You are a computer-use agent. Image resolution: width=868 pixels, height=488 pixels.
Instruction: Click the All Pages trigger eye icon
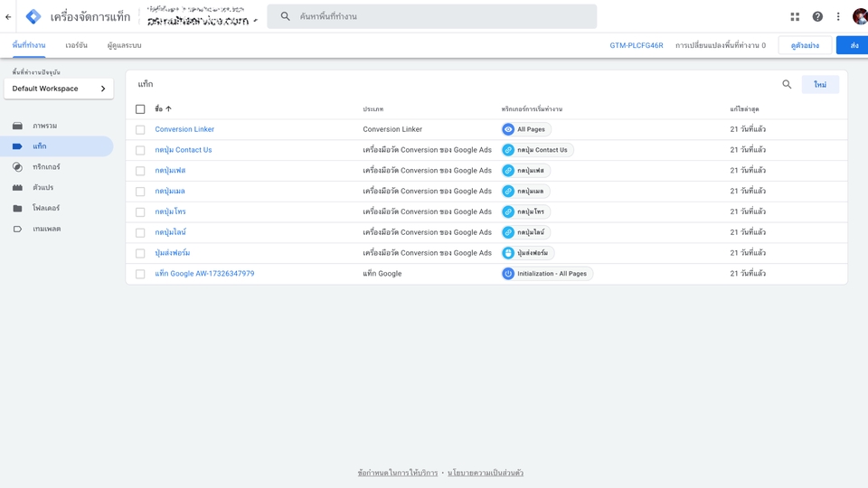(508, 129)
